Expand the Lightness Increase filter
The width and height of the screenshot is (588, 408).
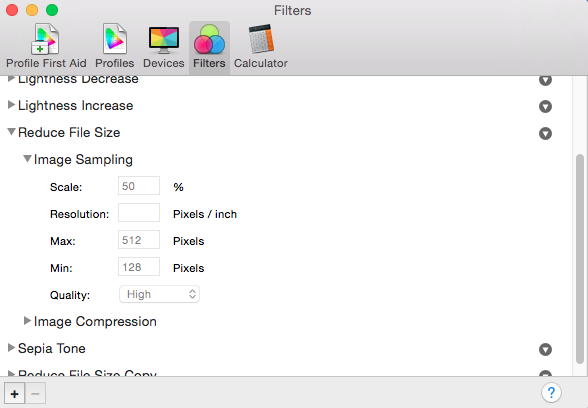coord(11,105)
